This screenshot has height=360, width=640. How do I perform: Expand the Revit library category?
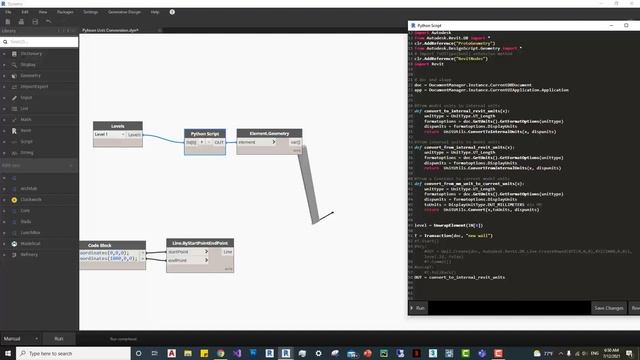tap(4, 131)
